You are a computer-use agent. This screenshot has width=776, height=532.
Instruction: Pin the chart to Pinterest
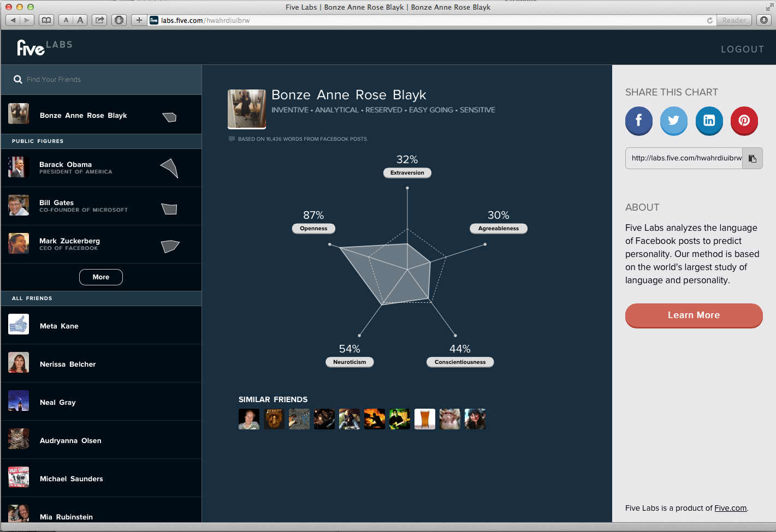click(x=744, y=121)
